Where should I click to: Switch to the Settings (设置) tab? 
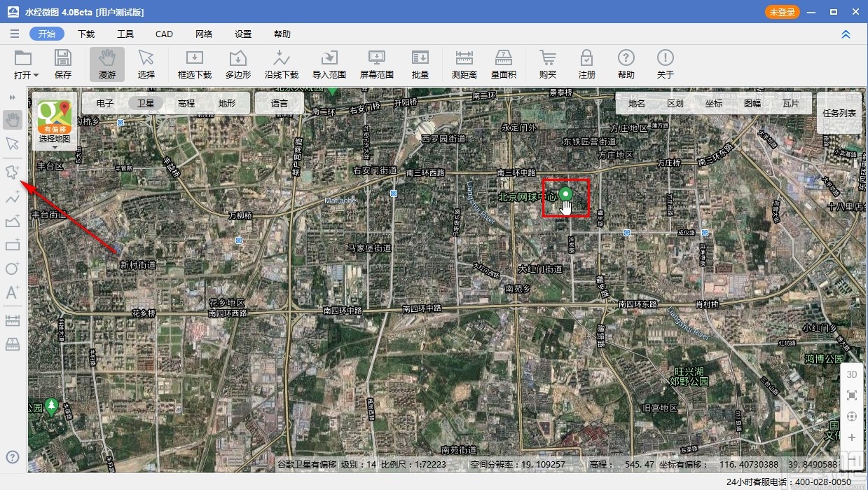coord(243,34)
